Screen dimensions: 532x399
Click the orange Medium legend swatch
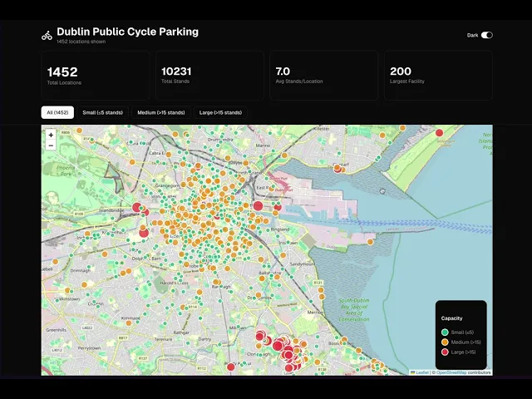445,342
